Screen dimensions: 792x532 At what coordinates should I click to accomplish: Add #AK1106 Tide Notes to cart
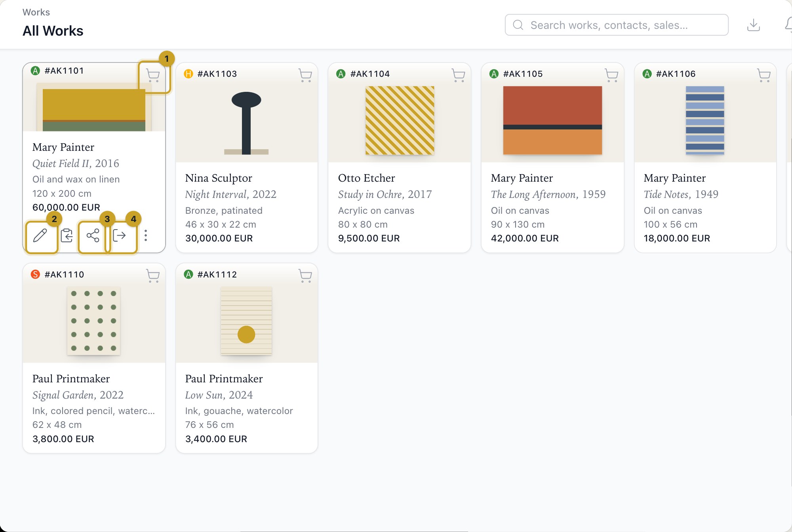pyautogui.click(x=764, y=75)
